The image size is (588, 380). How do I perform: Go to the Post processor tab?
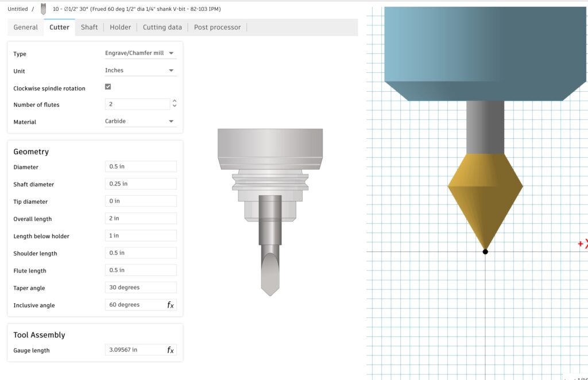tap(217, 28)
